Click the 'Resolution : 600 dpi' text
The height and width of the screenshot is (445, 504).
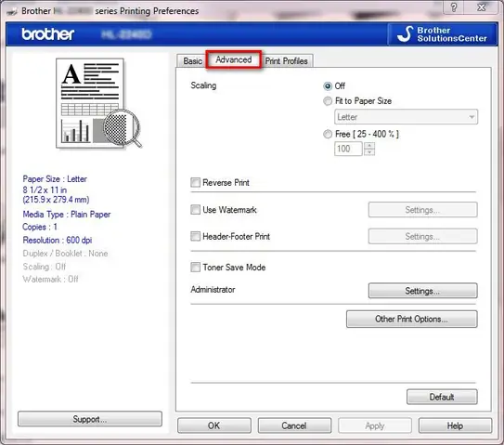tap(58, 240)
